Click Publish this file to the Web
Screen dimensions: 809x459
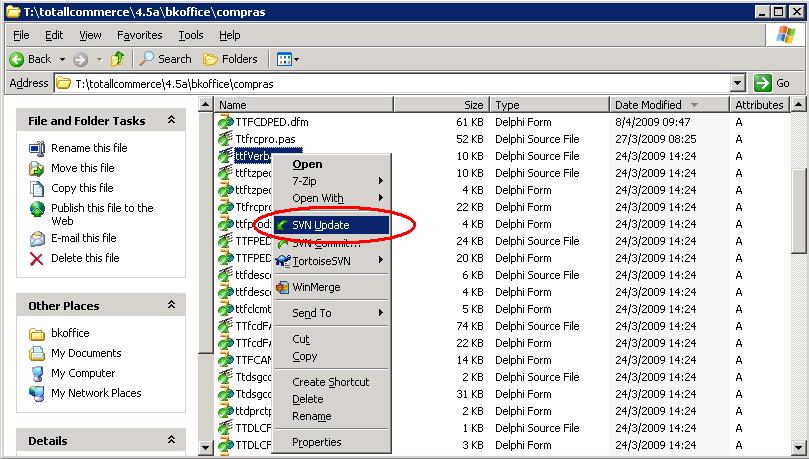click(x=102, y=215)
